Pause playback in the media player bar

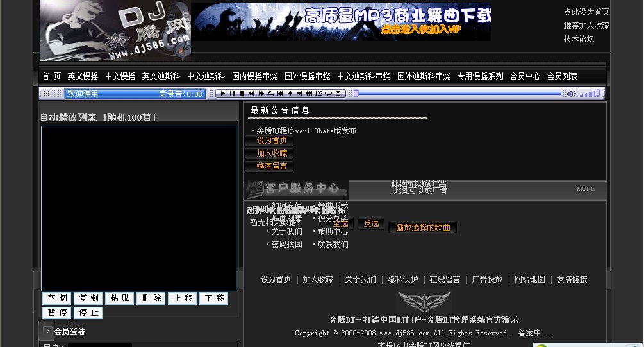[233, 94]
